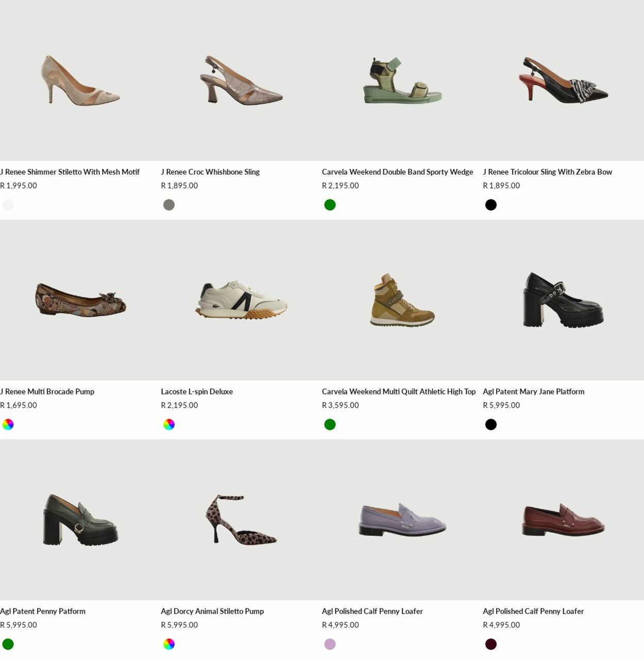Select burgundy swatch under Polished Calf Penny Loafer

tap(491, 644)
